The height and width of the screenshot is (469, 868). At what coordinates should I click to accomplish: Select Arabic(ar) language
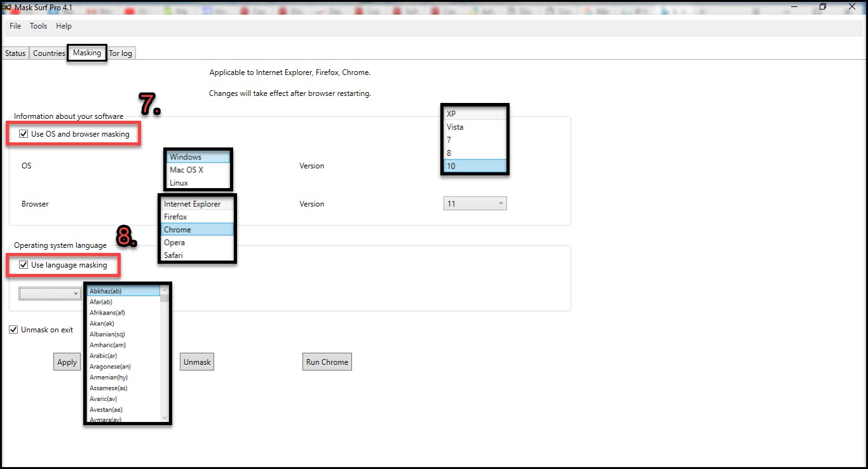(123, 356)
